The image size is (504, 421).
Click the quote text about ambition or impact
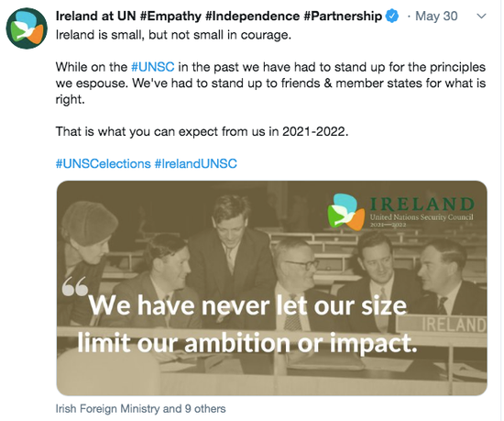247,324
